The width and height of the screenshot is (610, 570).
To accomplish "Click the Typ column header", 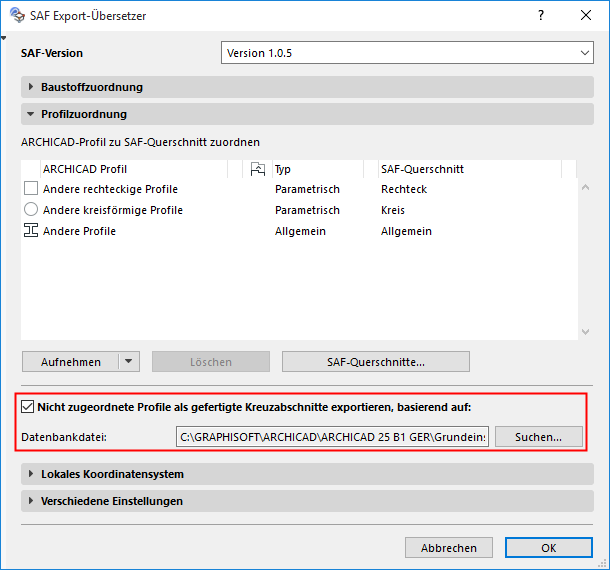I will [318, 169].
